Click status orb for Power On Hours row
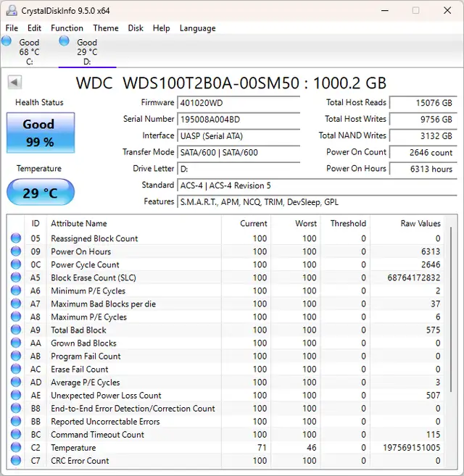 point(16,251)
